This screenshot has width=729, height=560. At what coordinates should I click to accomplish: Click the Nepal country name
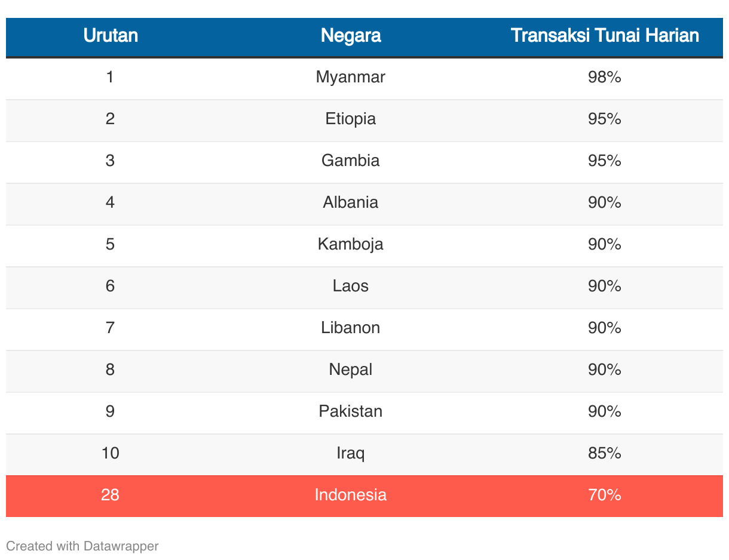click(x=351, y=370)
